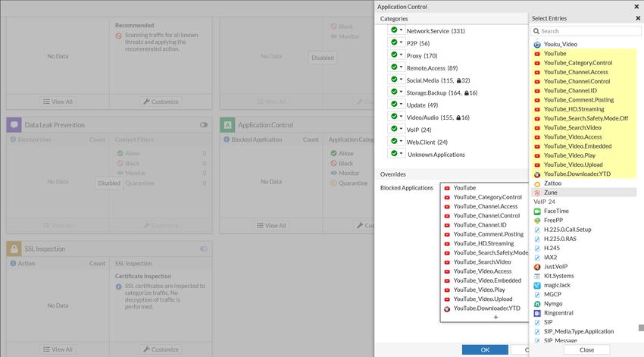Close the Select Entries panel with Close button
The image size is (644, 357).
(586, 349)
